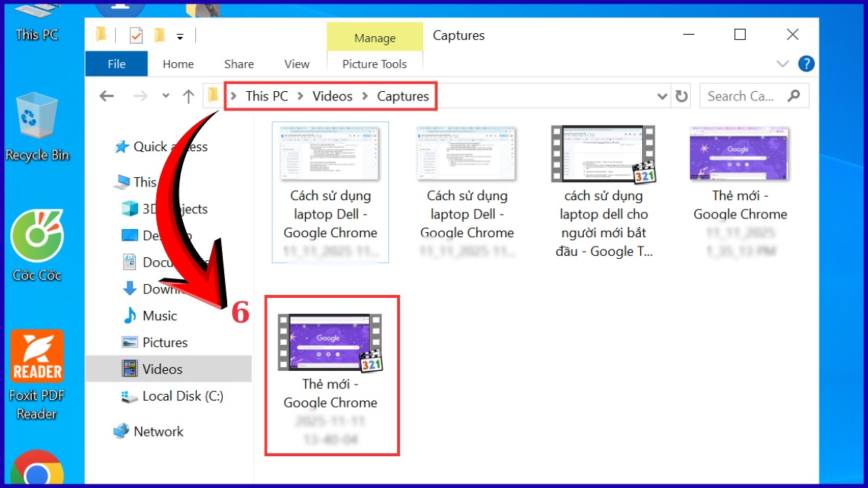
Task: Close the Captures window
Action: tap(793, 35)
